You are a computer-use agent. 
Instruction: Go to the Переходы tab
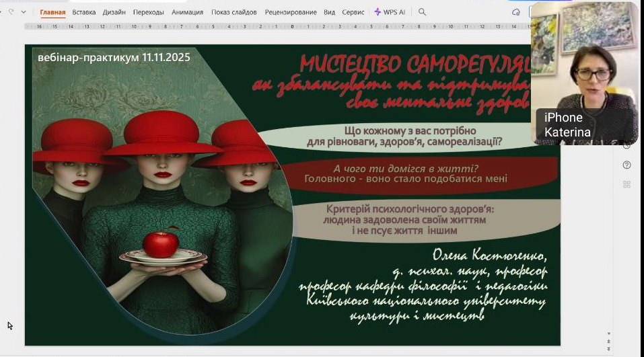pos(148,12)
